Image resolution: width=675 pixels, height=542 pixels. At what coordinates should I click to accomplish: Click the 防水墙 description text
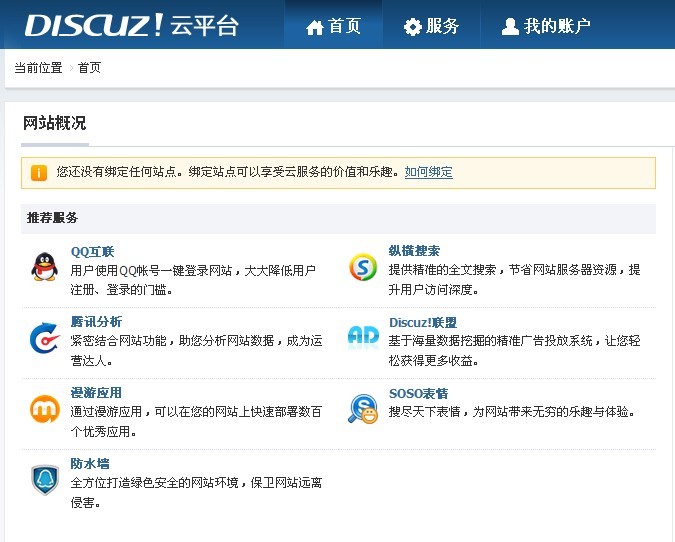pos(196,492)
